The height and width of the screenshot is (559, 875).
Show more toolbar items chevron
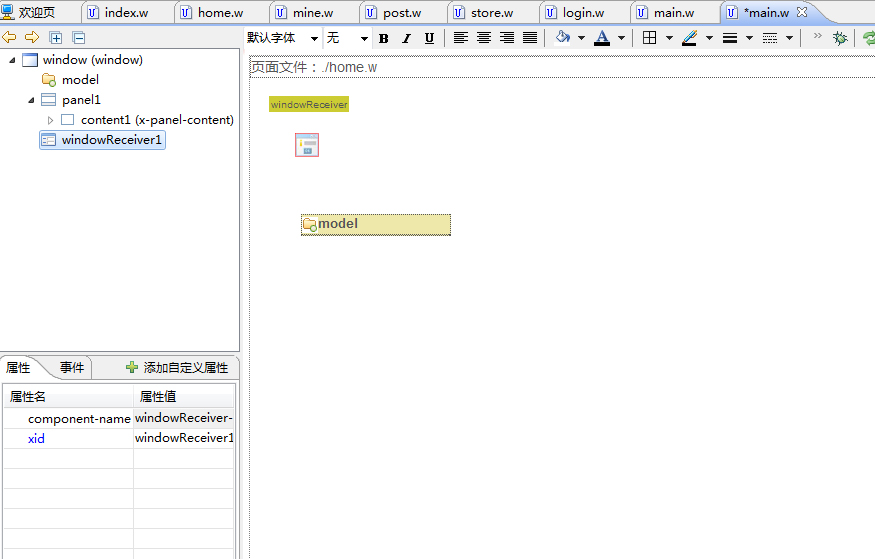click(818, 36)
